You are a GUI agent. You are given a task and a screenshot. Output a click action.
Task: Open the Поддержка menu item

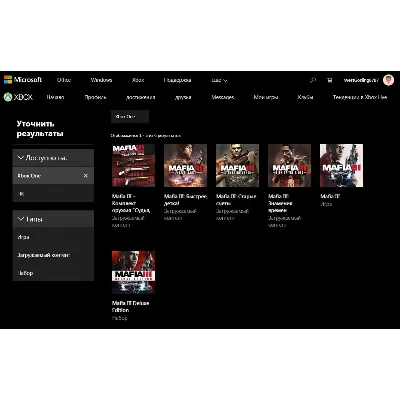[177, 80]
